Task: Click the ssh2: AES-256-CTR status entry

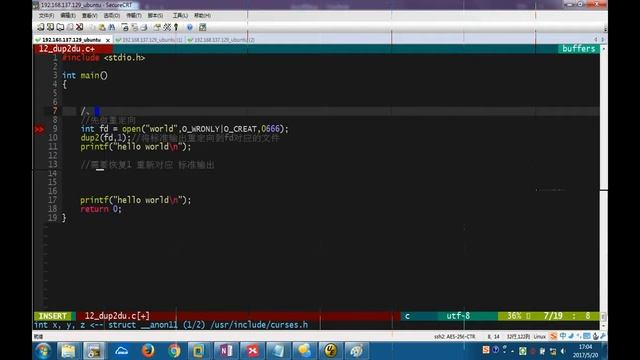Action: point(454,337)
